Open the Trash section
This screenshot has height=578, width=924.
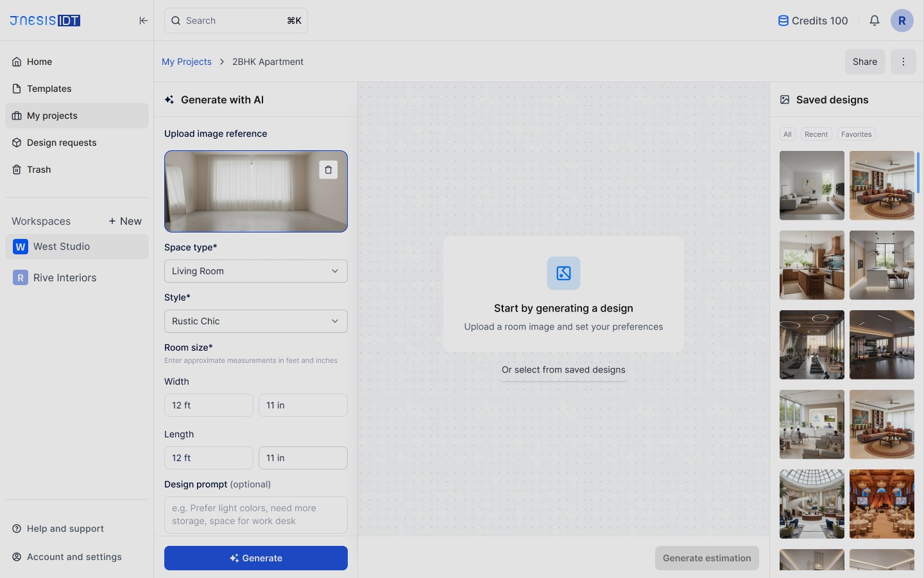point(38,170)
